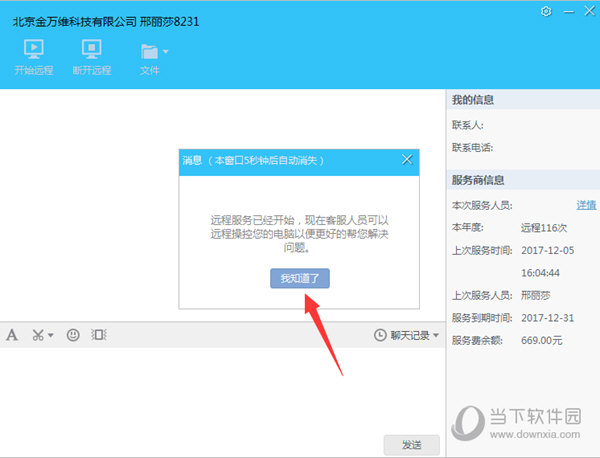Select the 远程116次 value
Image resolution: width=600 pixels, height=458 pixels.
click(544, 228)
